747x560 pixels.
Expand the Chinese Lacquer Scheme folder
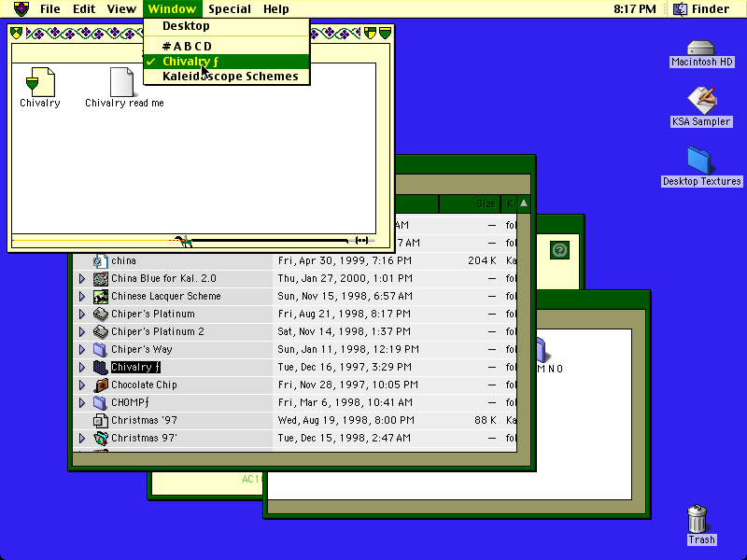(82, 296)
